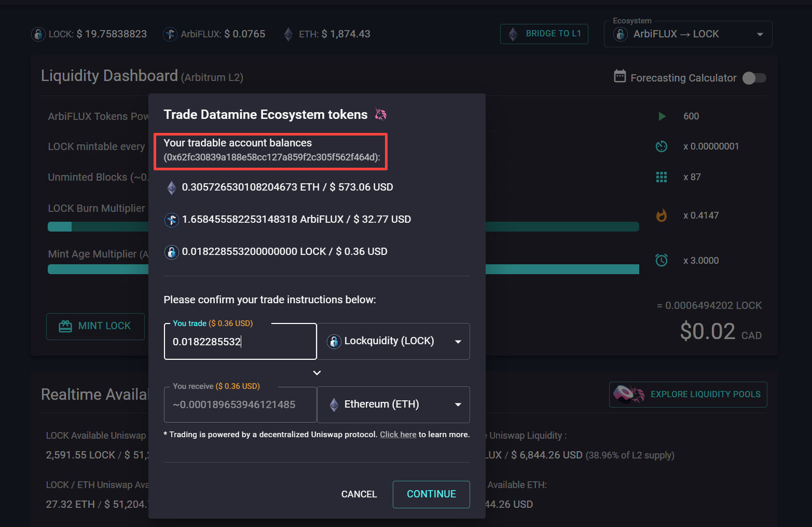The image size is (812, 527).
Task: Click the 'You trade' amount input field
Action: 240,342
